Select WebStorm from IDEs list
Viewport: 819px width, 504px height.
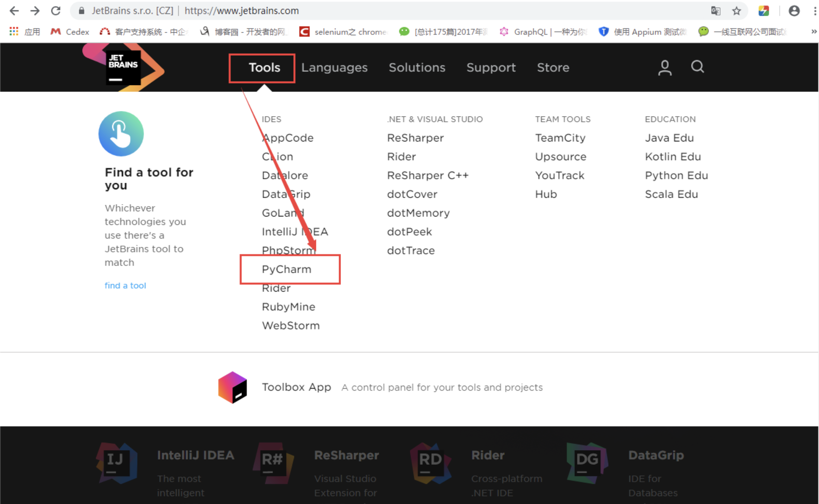tap(291, 326)
